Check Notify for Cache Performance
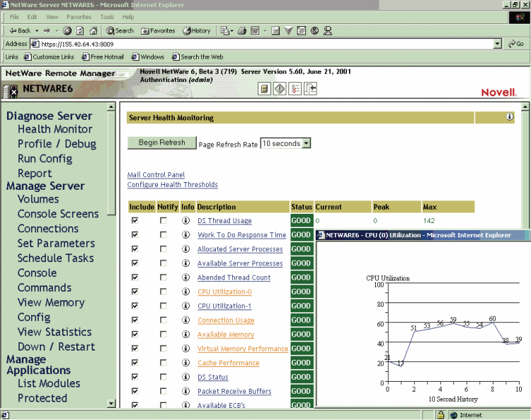The width and height of the screenshot is (531, 420). tap(164, 363)
